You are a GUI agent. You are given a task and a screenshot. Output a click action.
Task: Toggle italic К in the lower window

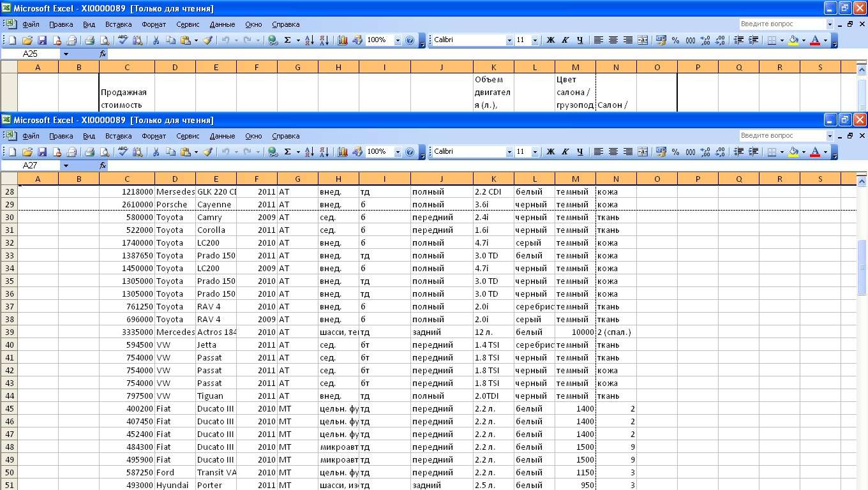[x=565, y=152]
